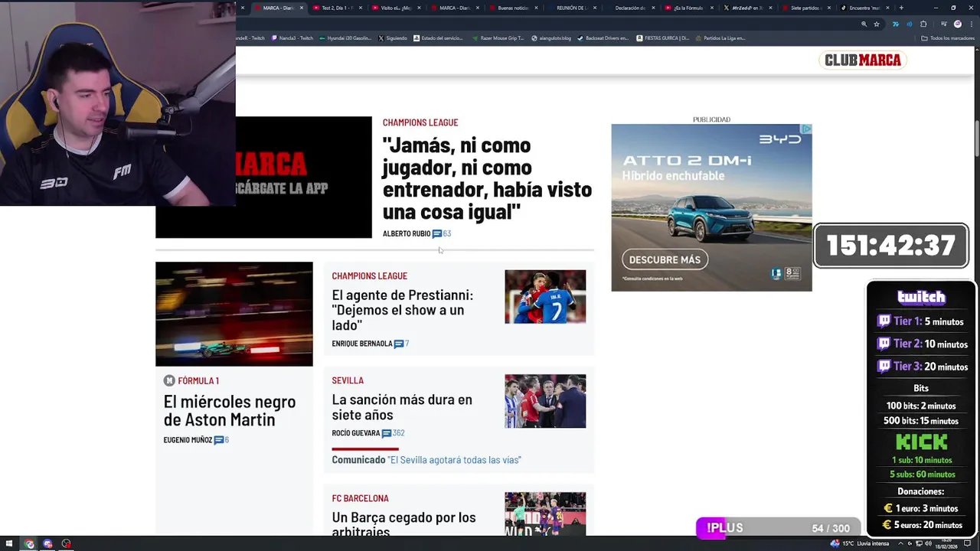
Task: Click comments icon beside Enrique Bernaola
Action: pyautogui.click(x=398, y=344)
